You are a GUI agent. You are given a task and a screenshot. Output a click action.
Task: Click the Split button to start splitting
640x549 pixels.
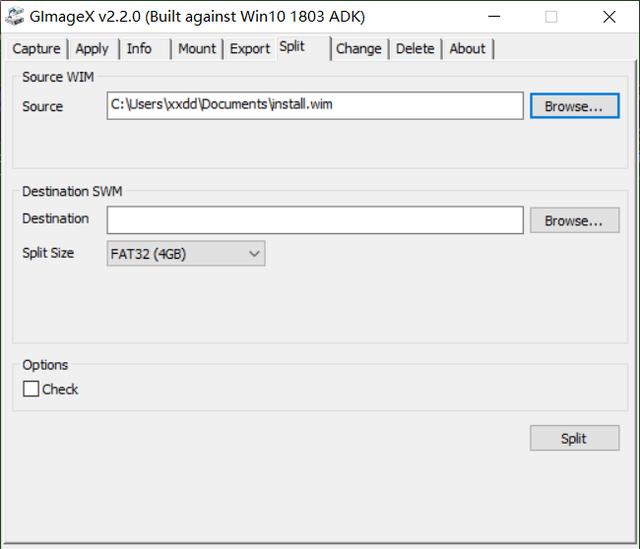pyautogui.click(x=574, y=438)
